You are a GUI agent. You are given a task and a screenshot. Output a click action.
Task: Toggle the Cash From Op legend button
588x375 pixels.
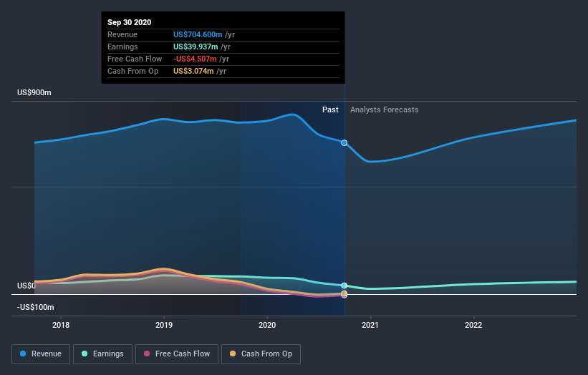point(261,354)
